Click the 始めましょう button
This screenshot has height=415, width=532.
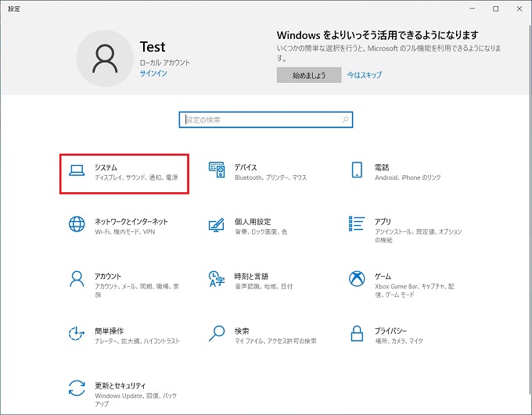(x=309, y=75)
